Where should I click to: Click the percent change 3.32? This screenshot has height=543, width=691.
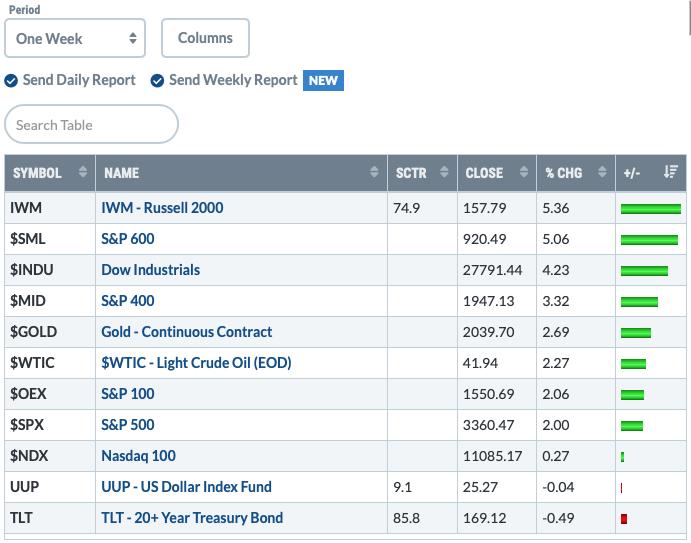pos(556,301)
